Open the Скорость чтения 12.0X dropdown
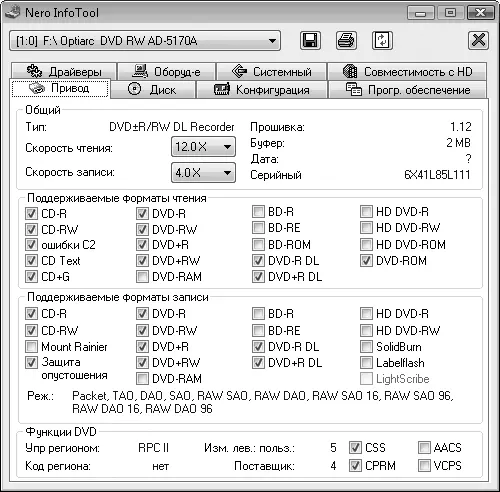This screenshot has height=492, width=500. [x=203, y=147]
